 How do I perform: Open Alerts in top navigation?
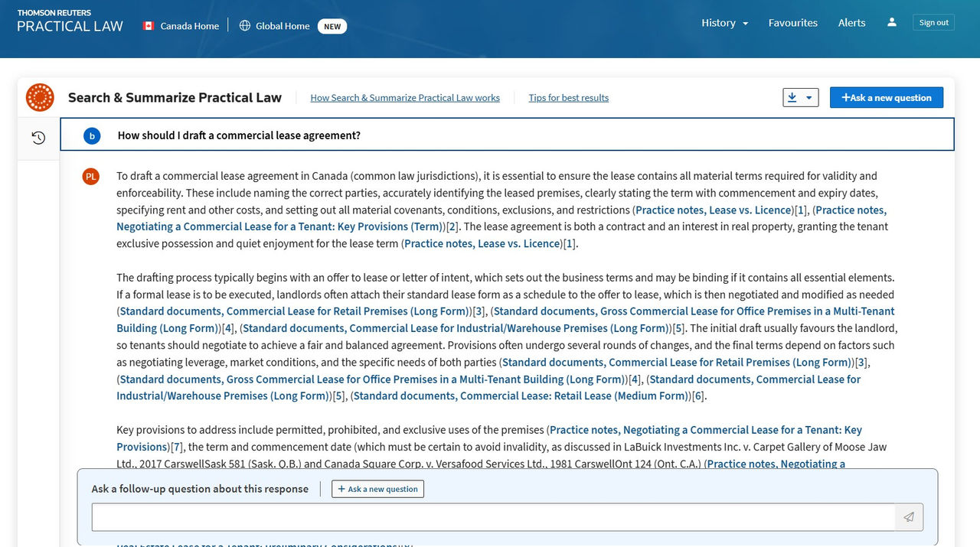click(851, 23)
